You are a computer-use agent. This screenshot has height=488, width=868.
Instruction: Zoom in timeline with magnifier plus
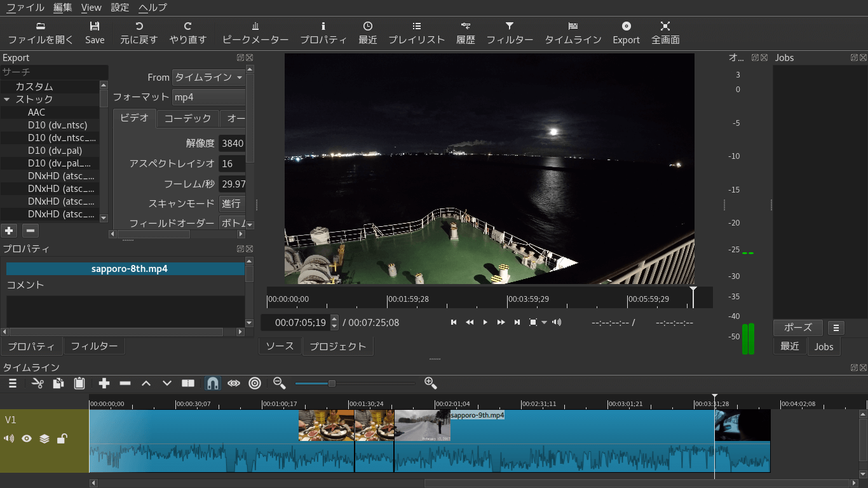[430, 383]
